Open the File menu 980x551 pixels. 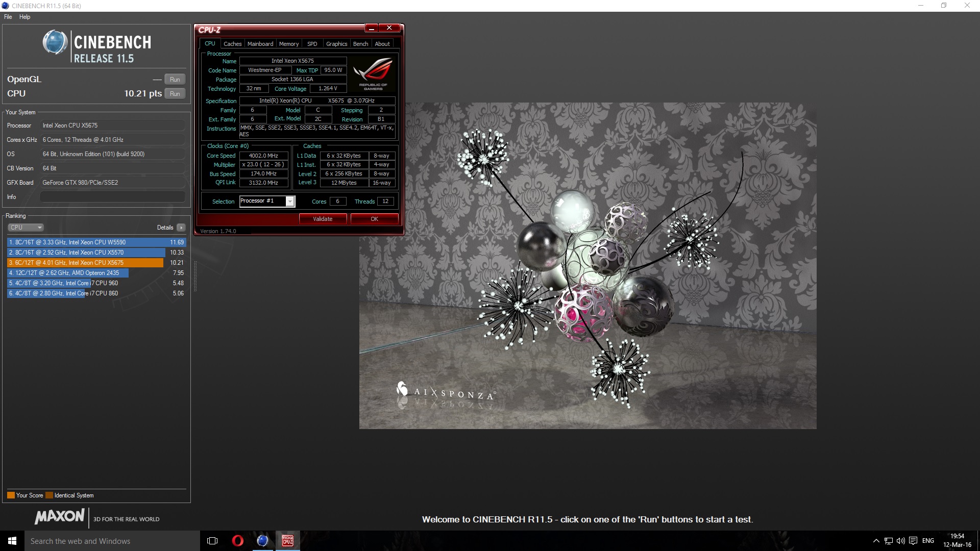click(x=8, y=17)
